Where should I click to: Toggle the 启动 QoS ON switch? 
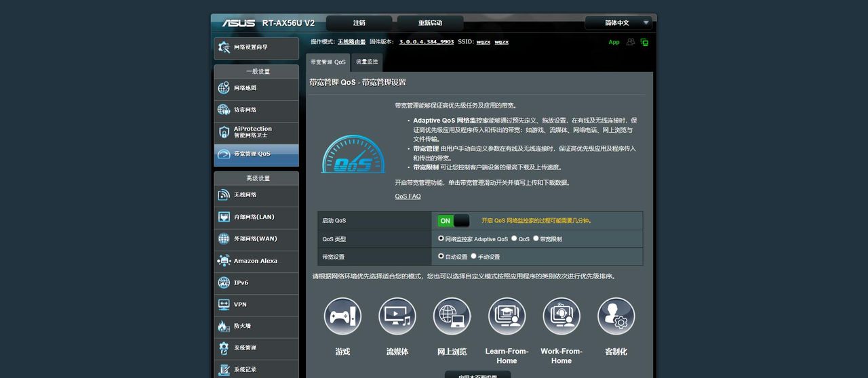click(x=454, y=221)
